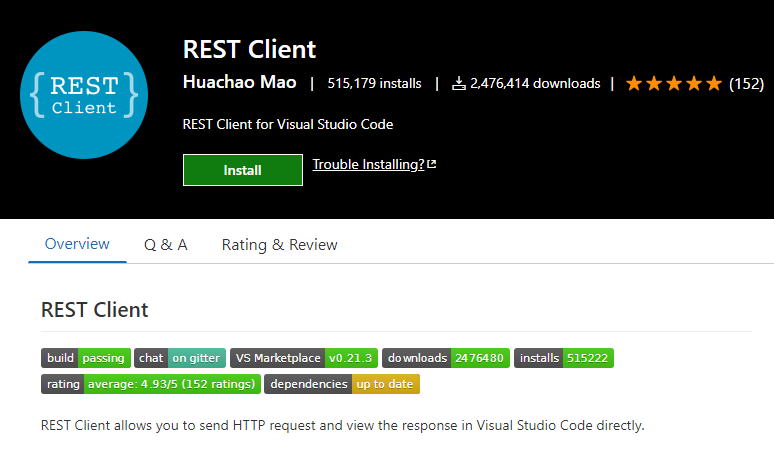Click the 515,179 installs text

click(374, 83)
